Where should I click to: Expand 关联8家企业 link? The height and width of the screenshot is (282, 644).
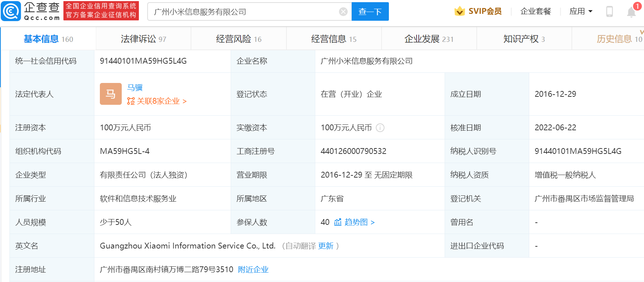[161, 101]
